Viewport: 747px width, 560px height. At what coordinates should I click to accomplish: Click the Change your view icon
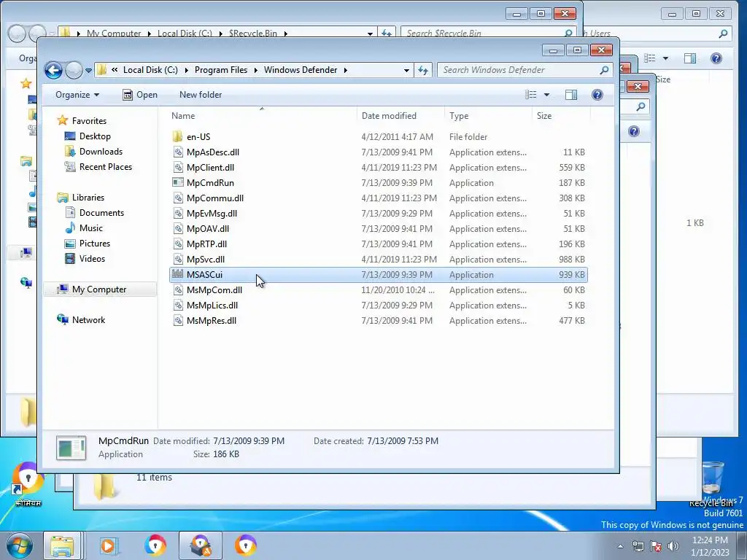tap(531, 95)
